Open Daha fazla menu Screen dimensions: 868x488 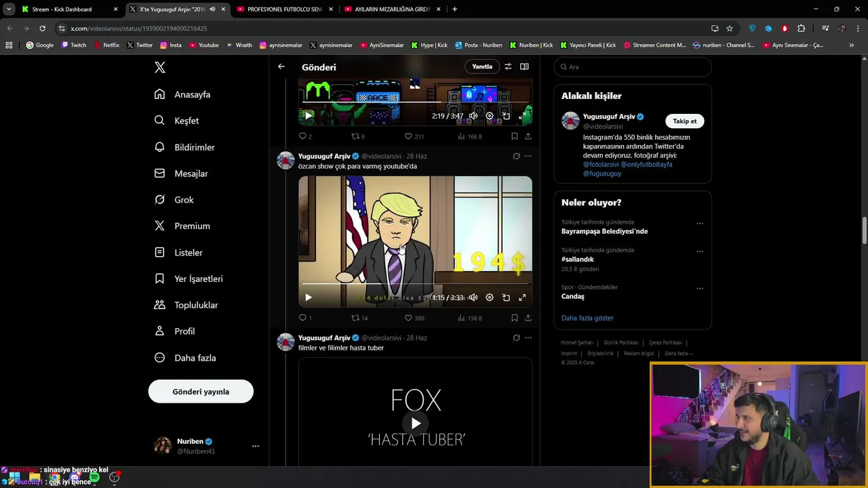(185, 358)
